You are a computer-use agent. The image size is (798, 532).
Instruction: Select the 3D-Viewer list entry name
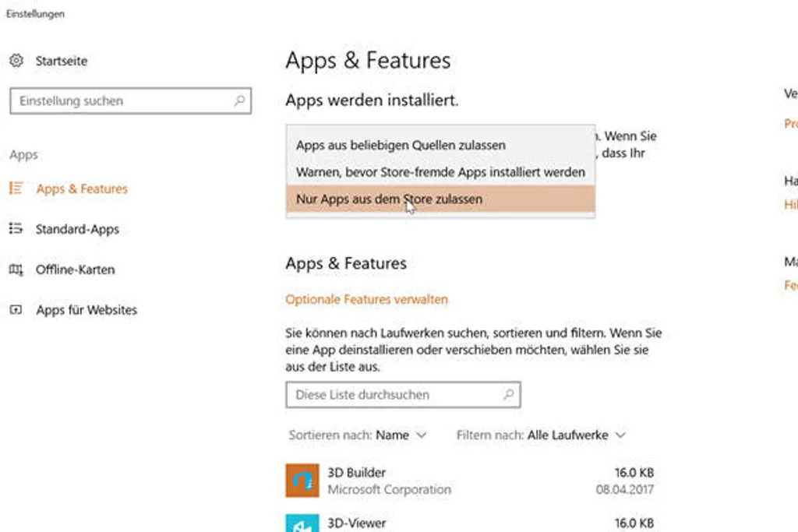(357, 523)
